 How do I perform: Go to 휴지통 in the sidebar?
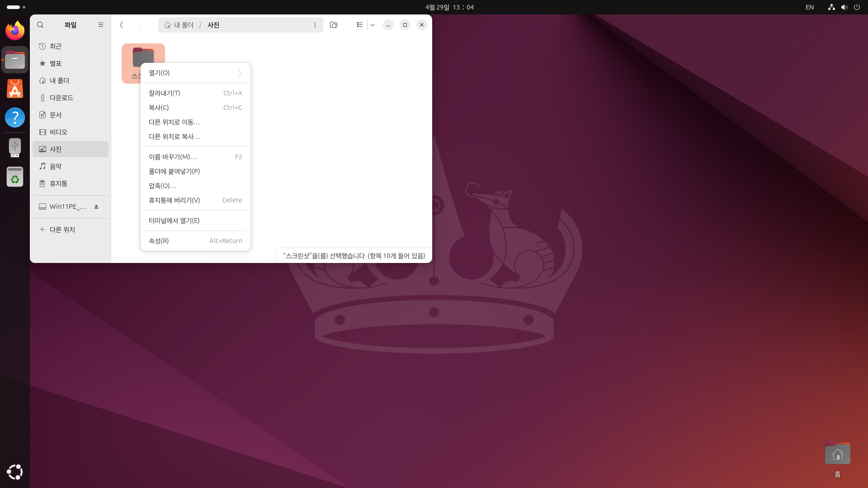(x=58, y=183)
